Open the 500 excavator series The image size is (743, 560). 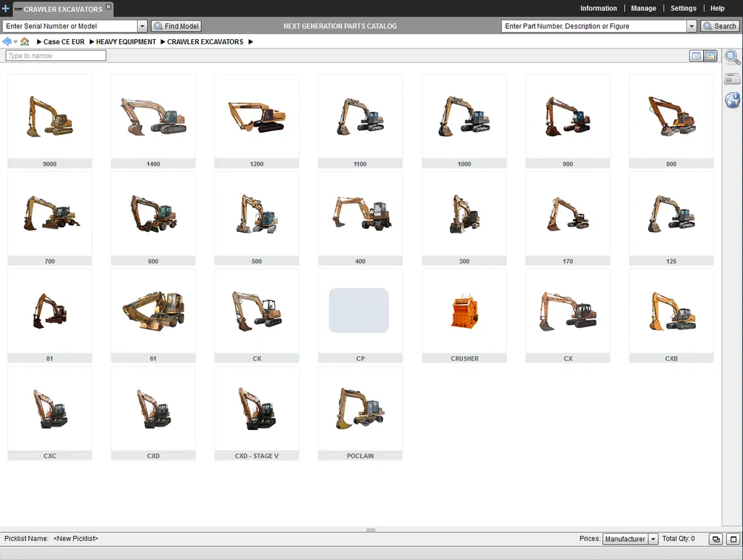click(256, 218)
